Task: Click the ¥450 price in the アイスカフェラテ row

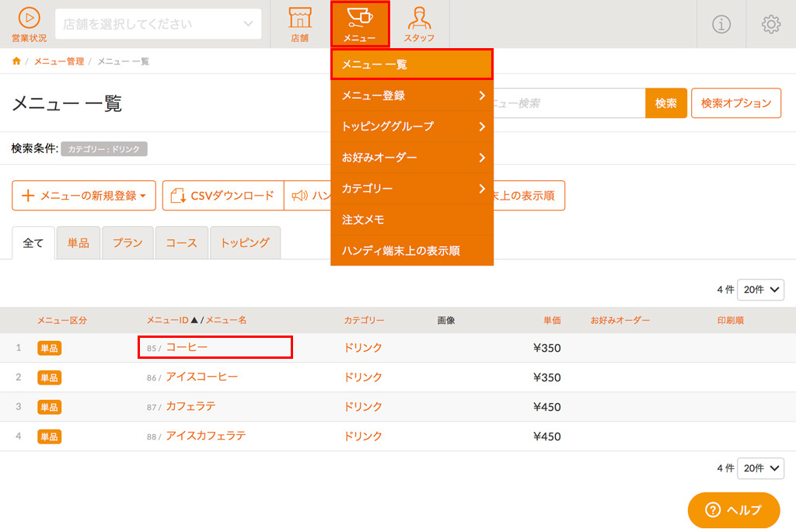Action: tap(546, 436)
